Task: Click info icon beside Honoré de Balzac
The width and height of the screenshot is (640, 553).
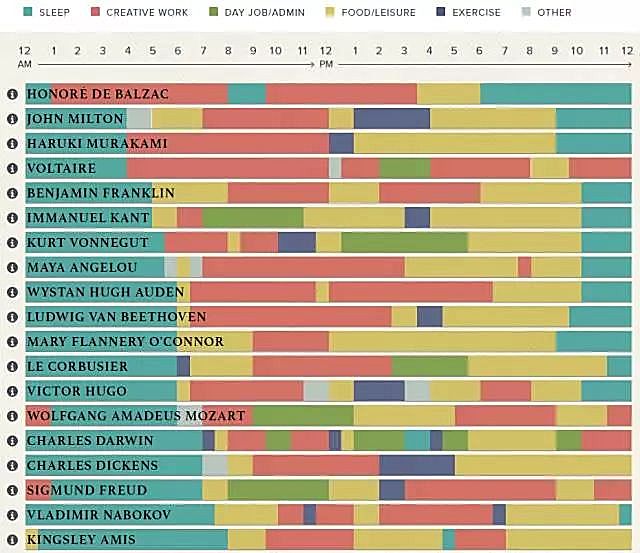Action: click(12, 94)
